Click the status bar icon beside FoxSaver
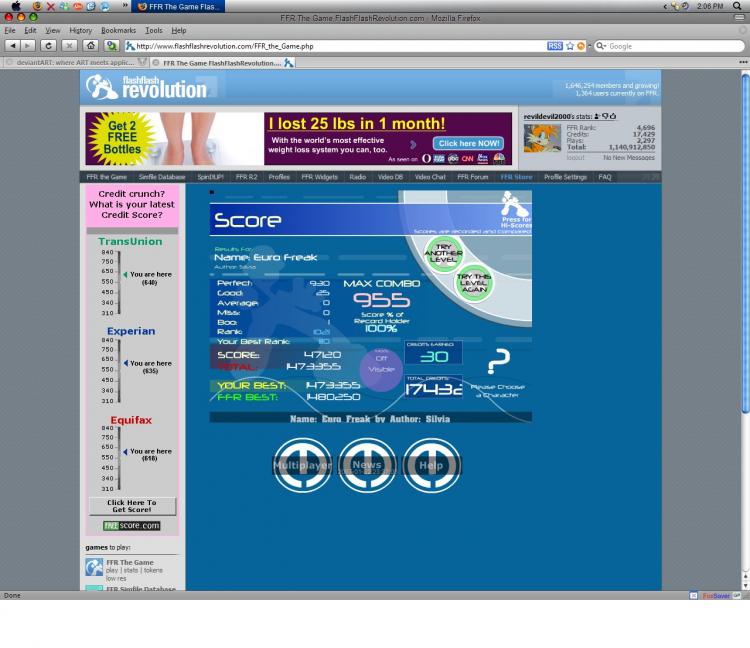Viewport: 750px width, 648px height. tap(694, 595)
